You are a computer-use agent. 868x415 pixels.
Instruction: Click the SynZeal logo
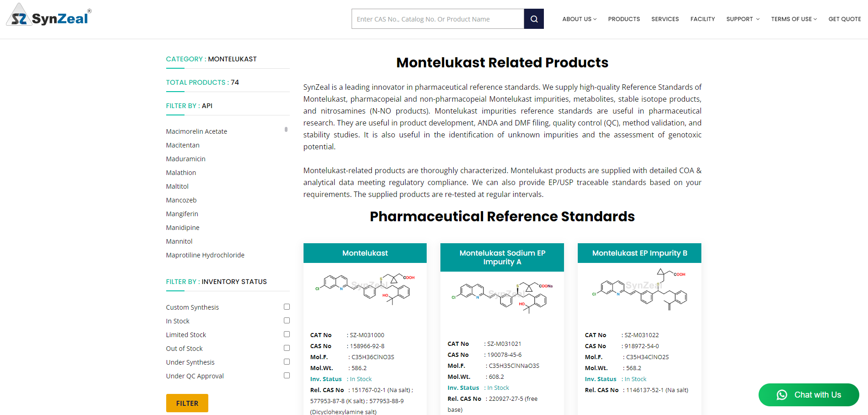click(49, 15)
